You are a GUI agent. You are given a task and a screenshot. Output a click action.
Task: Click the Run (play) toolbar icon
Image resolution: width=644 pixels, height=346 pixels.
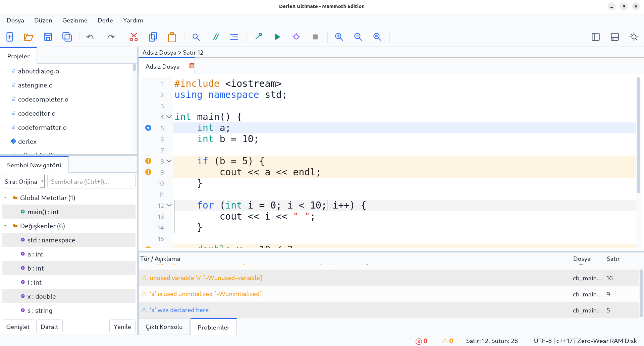277,37
